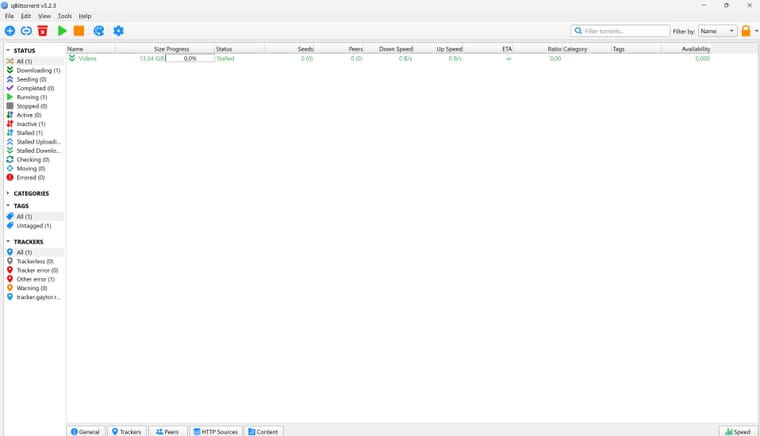Open the Edit menu
The width and height of the screenshot is (760, 436).
click(x=26, y=16)
